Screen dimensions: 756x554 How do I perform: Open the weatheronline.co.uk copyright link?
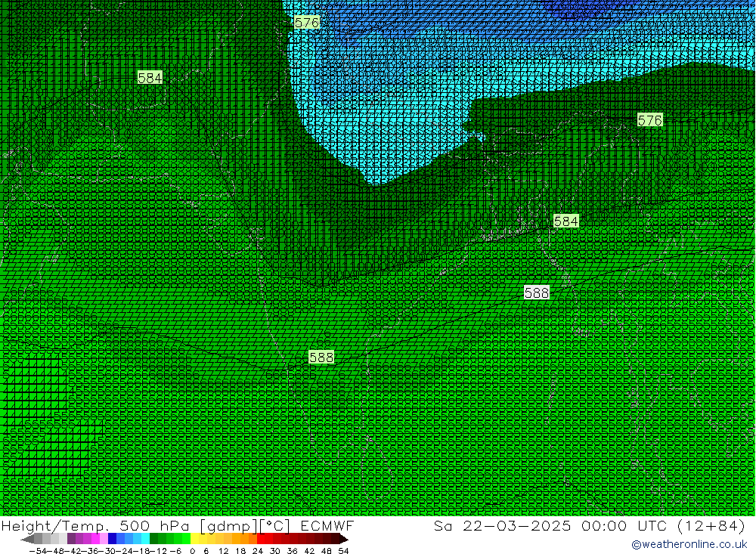(689, 544)
